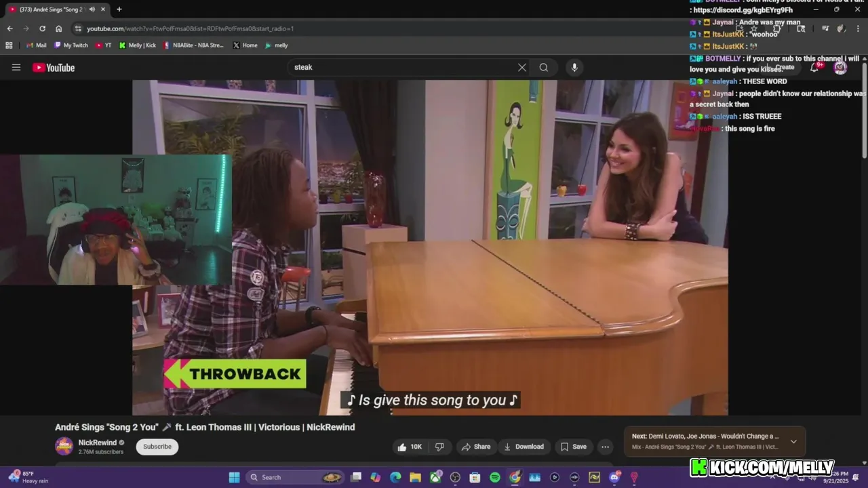Image resolution: width=868 pixels, height=488 pixels.
Task: Click the 10K like count
Action: point(416,447)
